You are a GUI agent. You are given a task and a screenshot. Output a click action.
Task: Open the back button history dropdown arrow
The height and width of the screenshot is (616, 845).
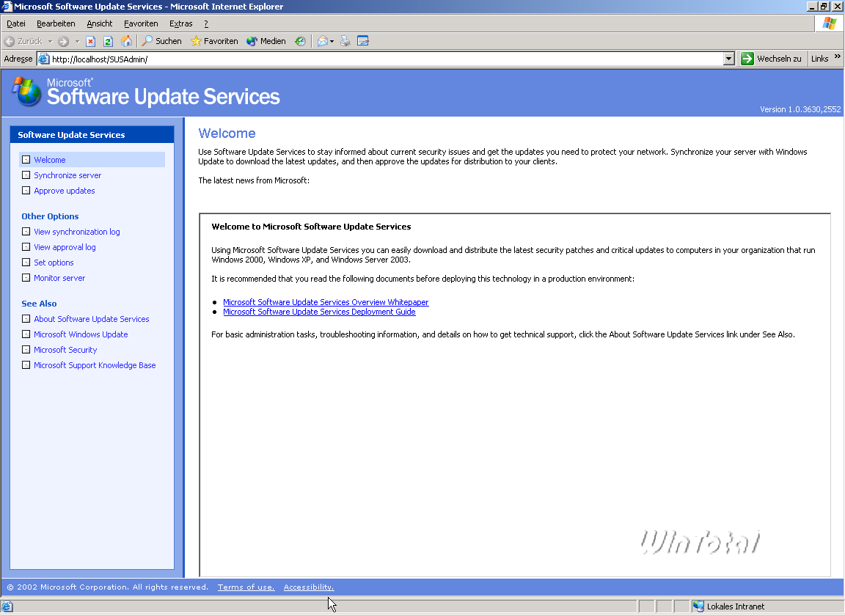click(50, 41)
